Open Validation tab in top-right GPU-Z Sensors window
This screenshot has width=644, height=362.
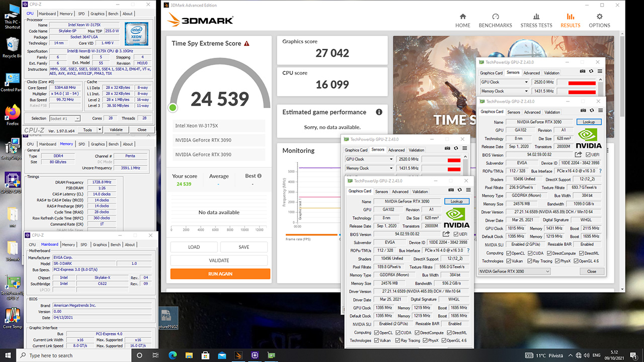click(x=551, y=73)
